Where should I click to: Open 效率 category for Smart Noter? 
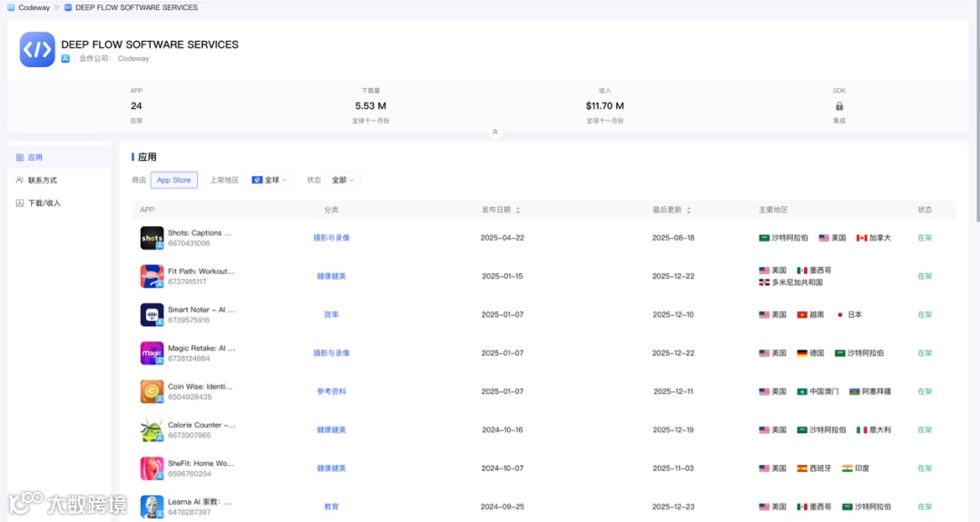(331, 314)
